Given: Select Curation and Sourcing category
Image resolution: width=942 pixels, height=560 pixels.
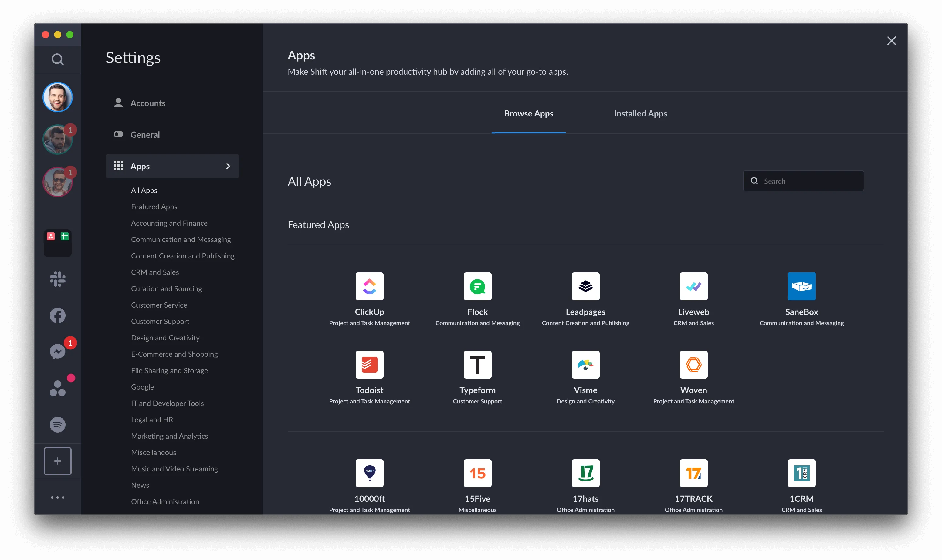Looking at the screenshot, I should pyautogui.click(x=166, y=289).
